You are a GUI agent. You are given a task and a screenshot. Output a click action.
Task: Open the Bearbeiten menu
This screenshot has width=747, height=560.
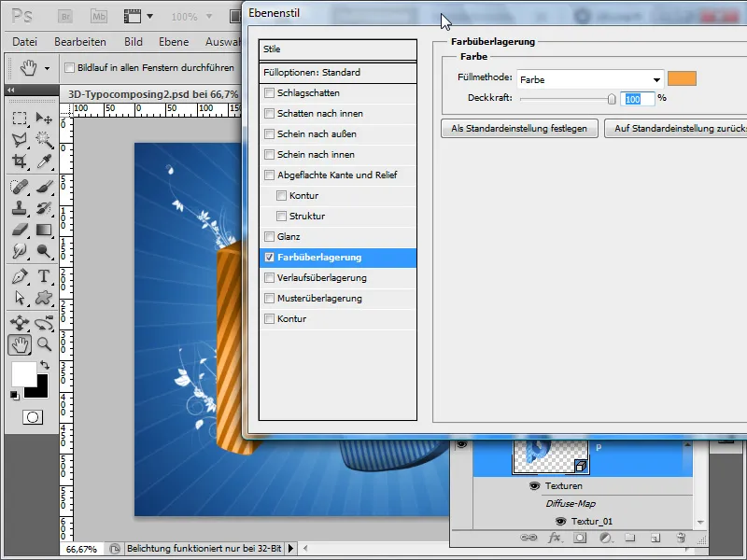click(x=80, y=42)
